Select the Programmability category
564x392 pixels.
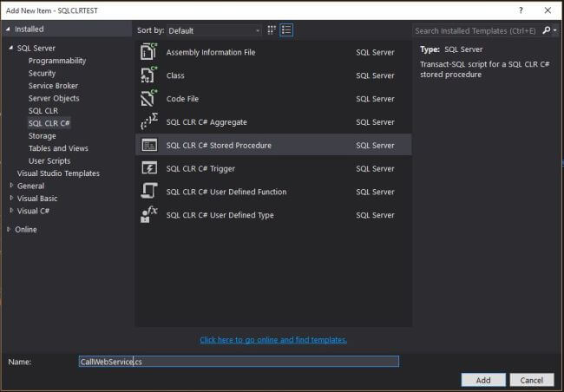click(x=57, y=61)
